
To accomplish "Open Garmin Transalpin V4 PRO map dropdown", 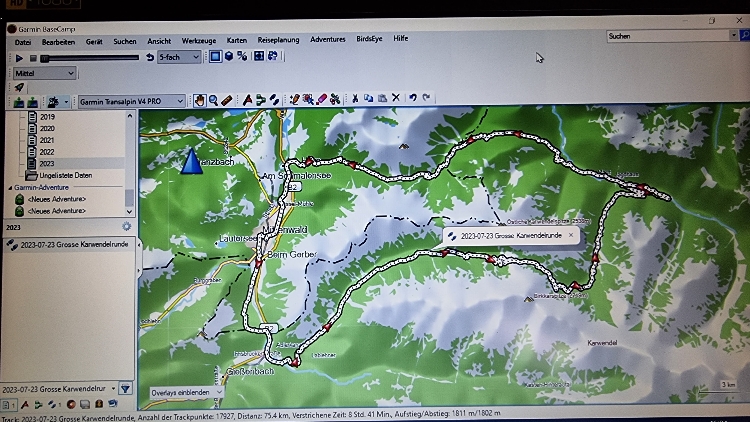I will point(132,101).
